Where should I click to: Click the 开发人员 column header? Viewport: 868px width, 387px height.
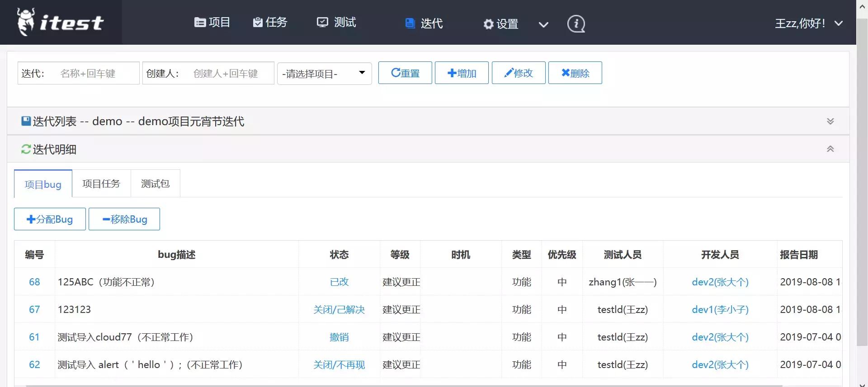coord(720,254)
